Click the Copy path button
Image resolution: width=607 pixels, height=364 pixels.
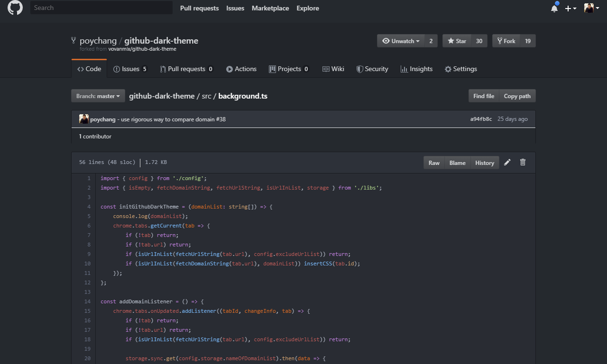(x=517, y=96)
